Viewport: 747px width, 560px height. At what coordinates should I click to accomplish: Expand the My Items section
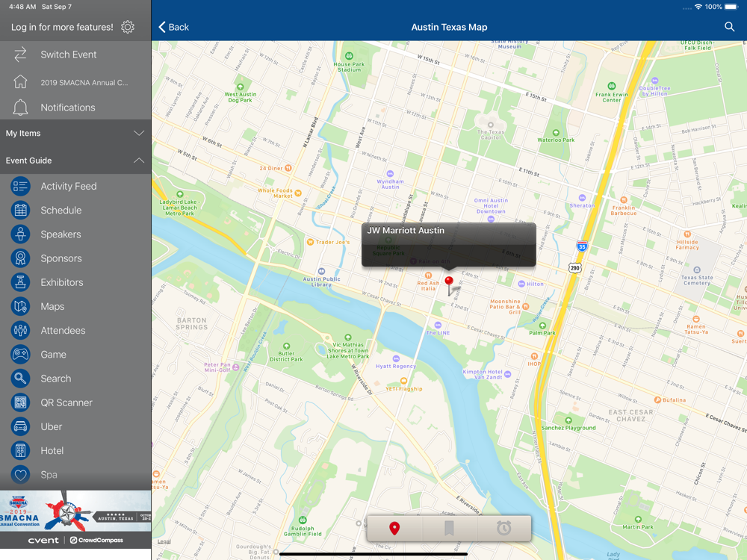click(75, 134)
